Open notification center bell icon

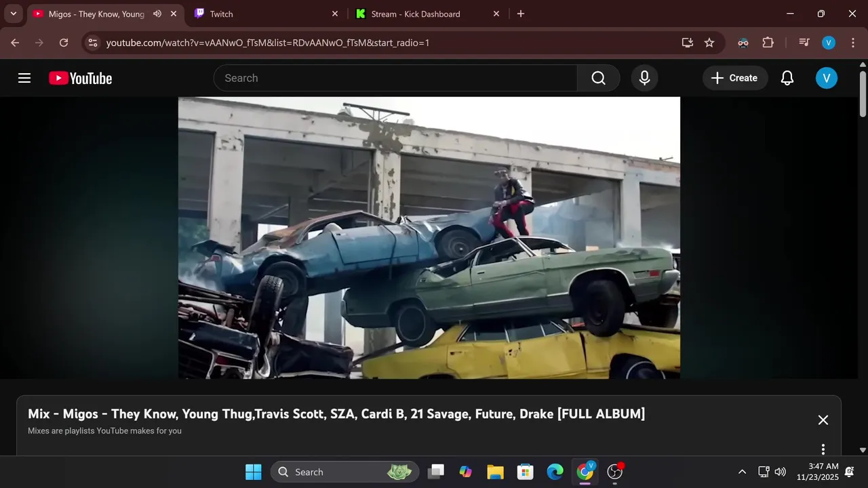tap(850, 472)
